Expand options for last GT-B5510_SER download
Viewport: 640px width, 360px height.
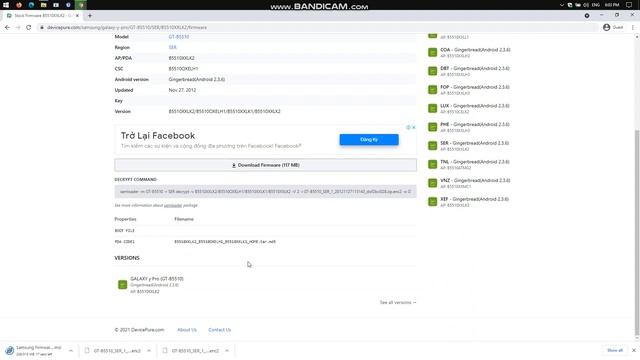pos(227,351)
